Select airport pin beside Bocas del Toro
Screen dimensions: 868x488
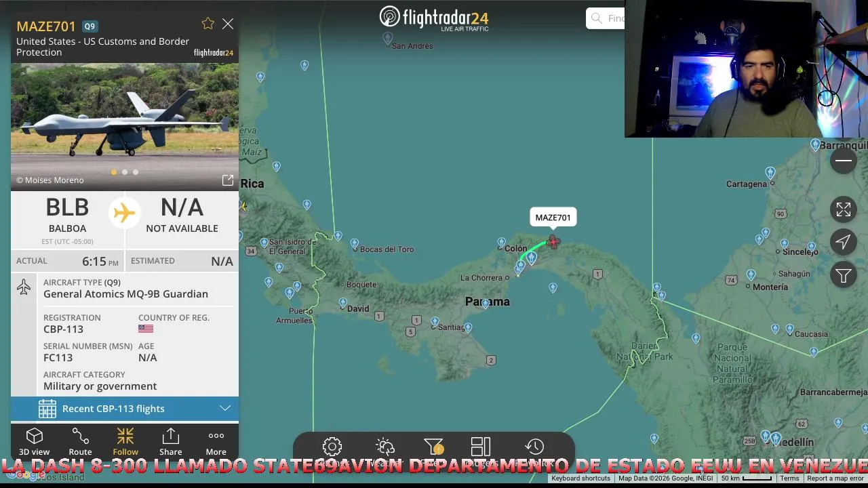tap(354, 243)
